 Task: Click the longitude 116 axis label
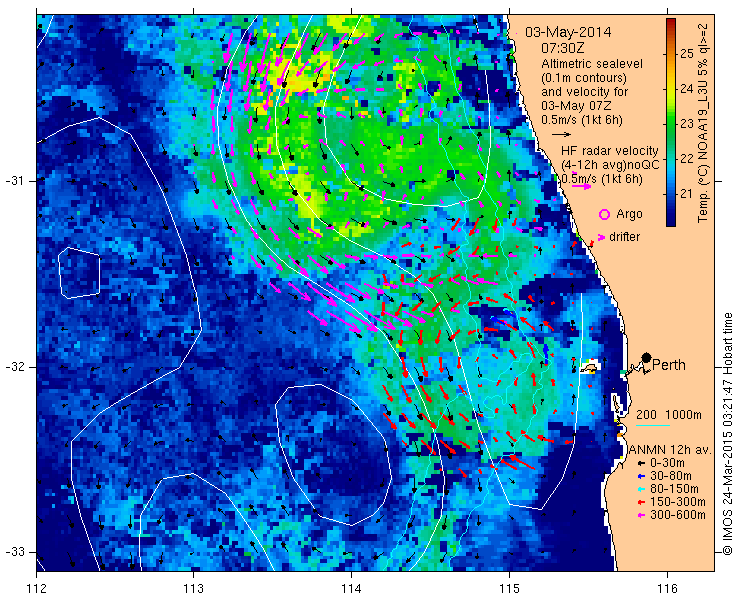[x=667, y=589]
